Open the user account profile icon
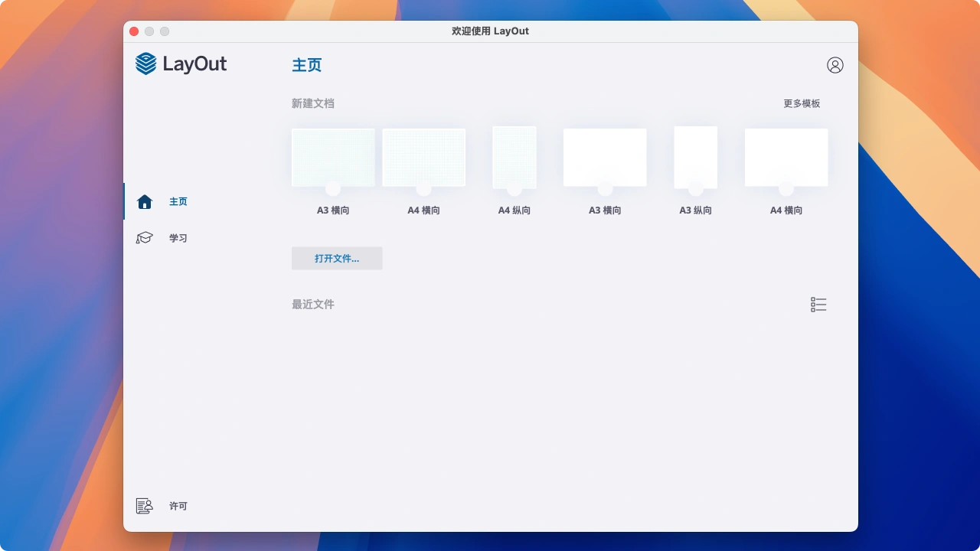980x551 pixels. click(x=835, y=65)
